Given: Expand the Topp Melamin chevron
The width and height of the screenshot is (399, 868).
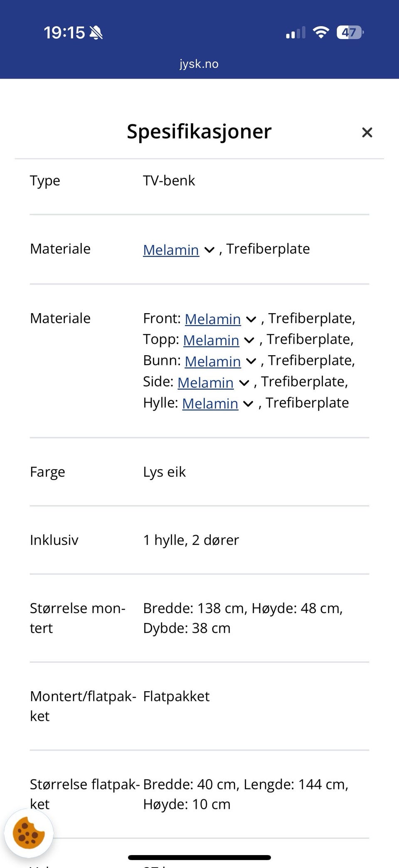Looking at the screenshot, I should pos(249,340).
